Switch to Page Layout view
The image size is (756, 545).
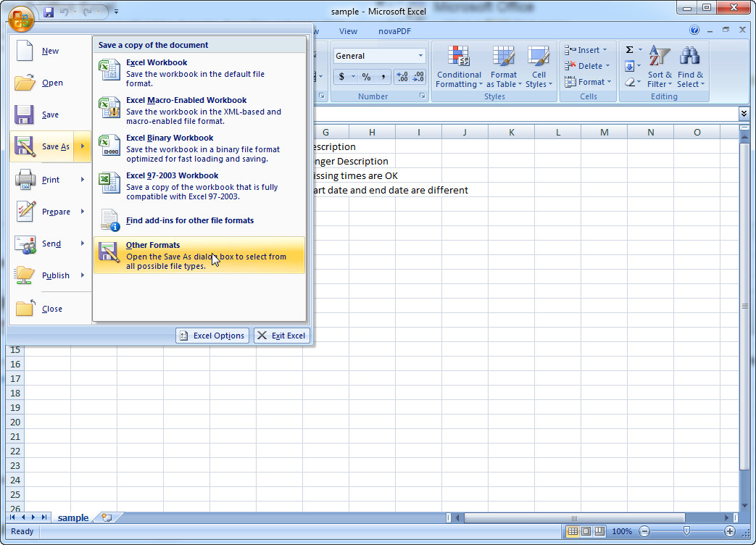point(586,531)
